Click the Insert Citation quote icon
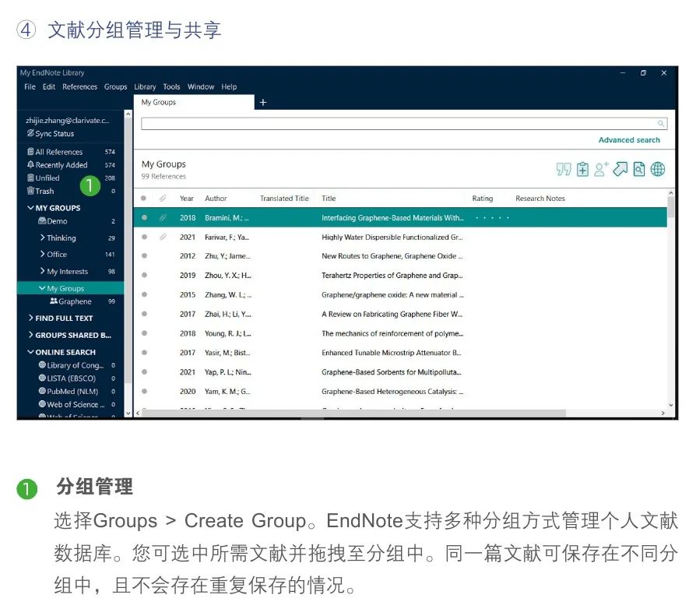The image size is (689, 616). 564,169
